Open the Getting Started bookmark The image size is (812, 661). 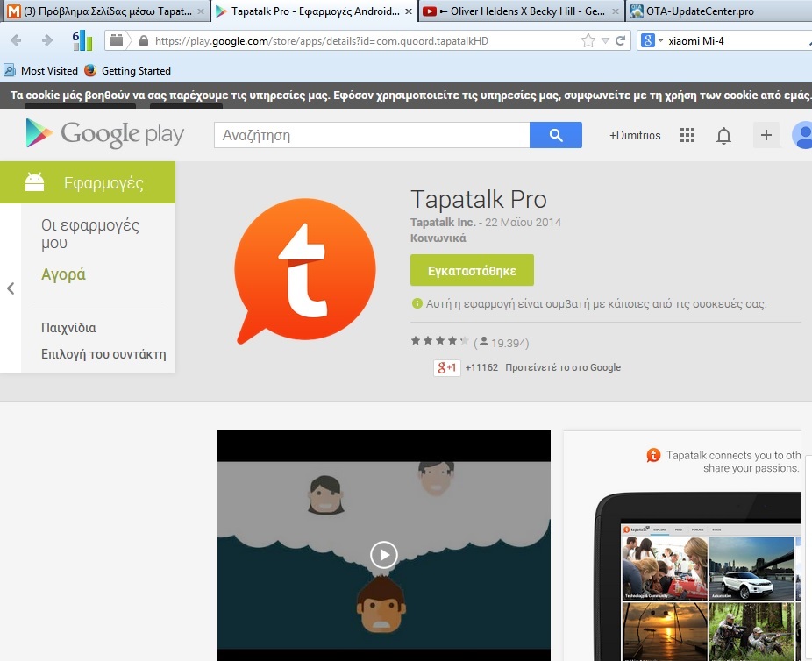(128, 70)
